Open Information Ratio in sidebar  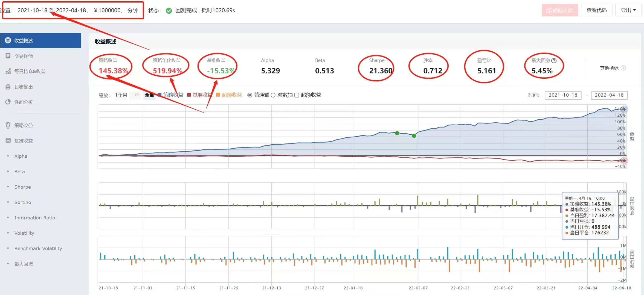pos(34,218)
